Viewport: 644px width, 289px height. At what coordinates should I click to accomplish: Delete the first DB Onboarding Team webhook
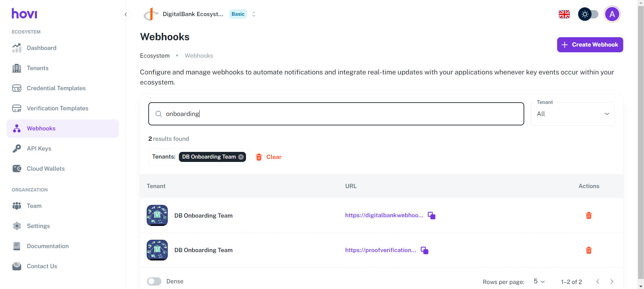coord(589,216)
